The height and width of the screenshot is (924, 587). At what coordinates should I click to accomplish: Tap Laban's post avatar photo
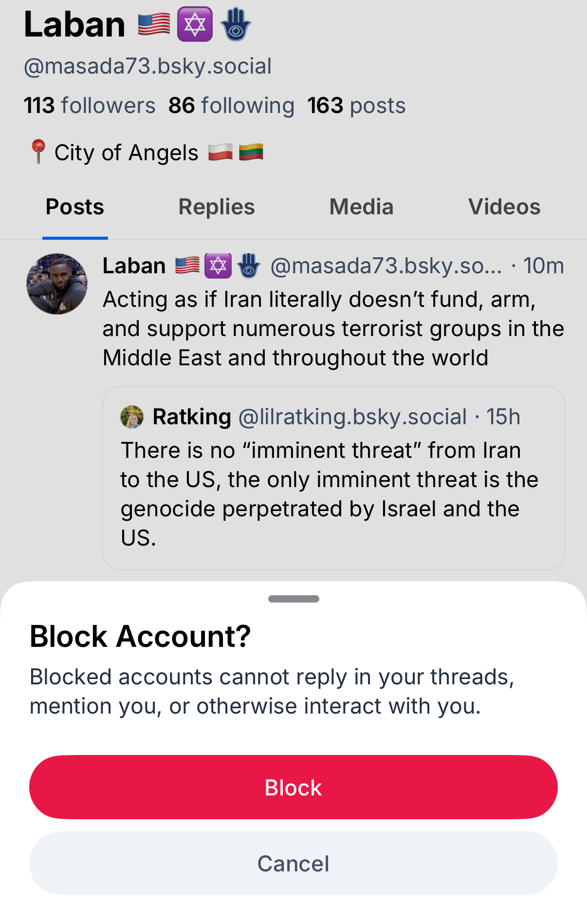click(57, 283)
